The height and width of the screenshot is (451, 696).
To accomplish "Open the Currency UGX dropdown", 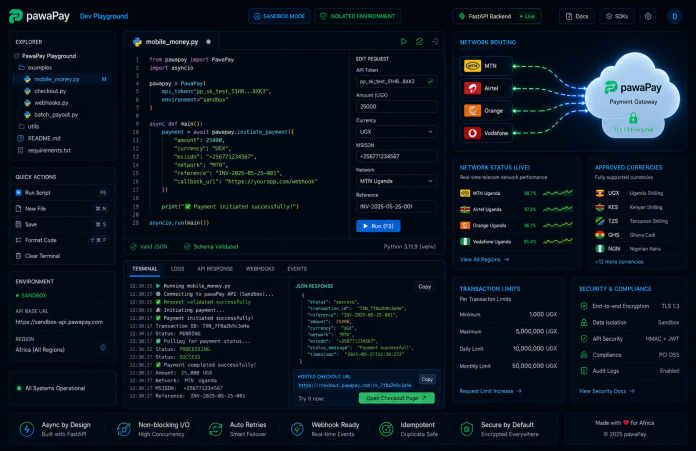I will 396,132.
